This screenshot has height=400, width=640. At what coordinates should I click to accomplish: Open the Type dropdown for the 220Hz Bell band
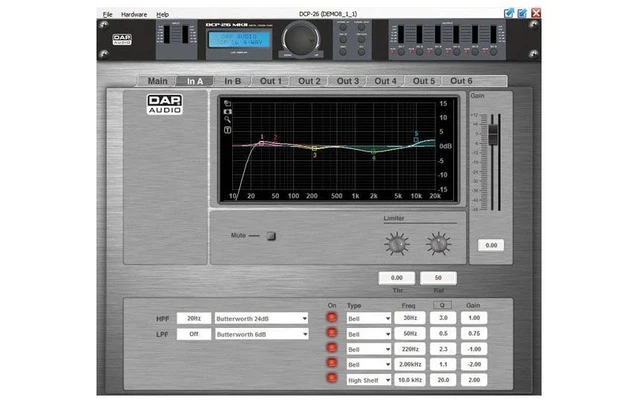(x=369, y=349)
